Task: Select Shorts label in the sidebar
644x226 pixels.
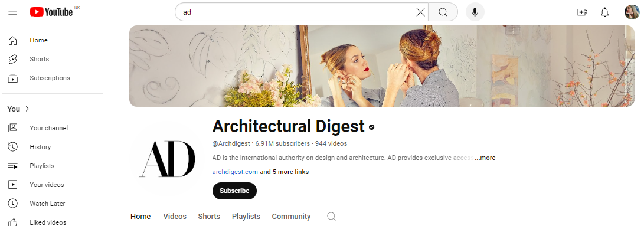Action: pyautogui.click(x=40, y=59)
